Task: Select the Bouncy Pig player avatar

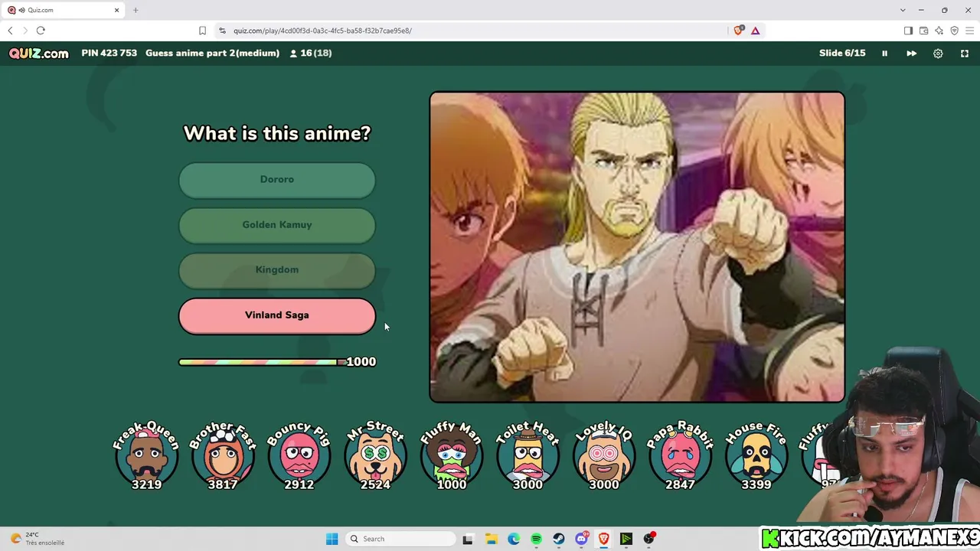Action: 299,455
